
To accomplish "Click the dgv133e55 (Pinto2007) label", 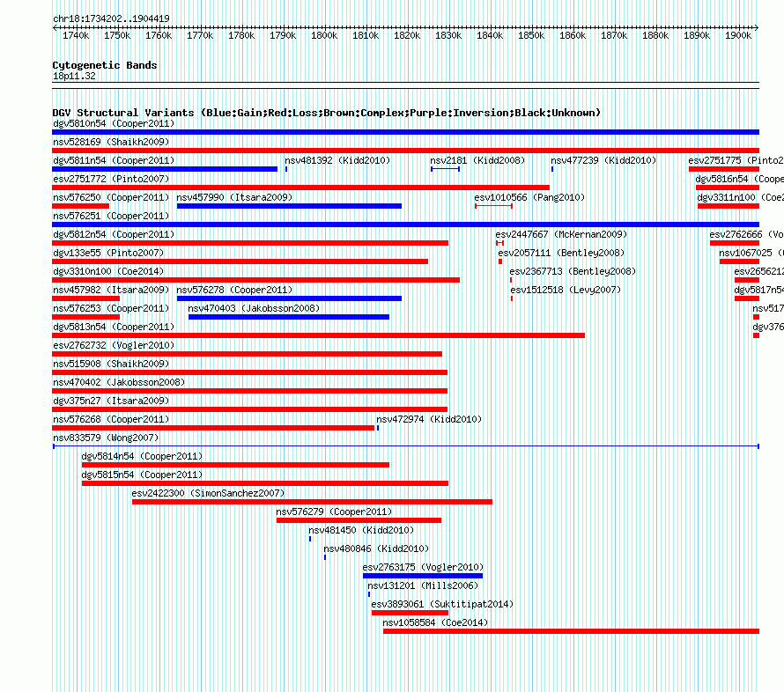I will [108, 253].
